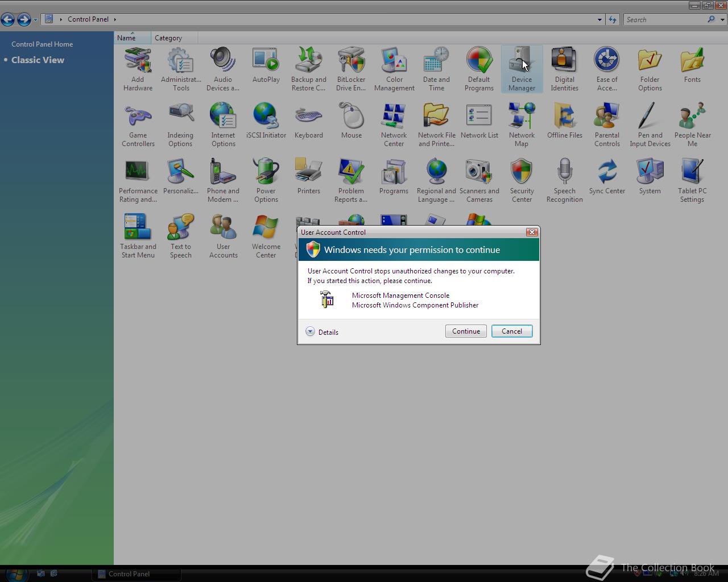Open Network Map

point(522,124)
